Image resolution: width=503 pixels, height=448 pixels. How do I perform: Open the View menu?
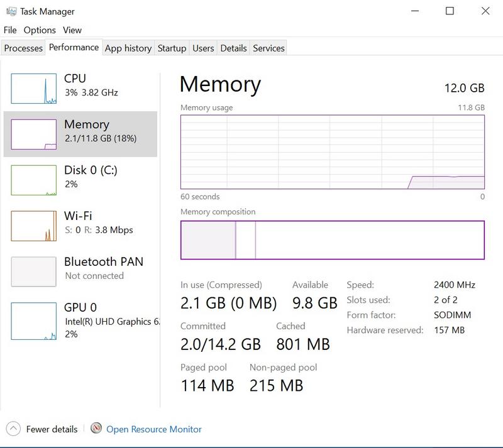click(x=72, y=30)
